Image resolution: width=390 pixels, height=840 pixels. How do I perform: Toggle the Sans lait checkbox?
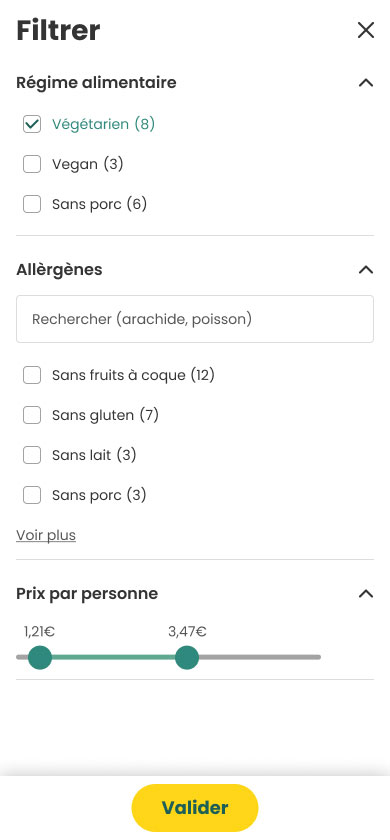32,455
